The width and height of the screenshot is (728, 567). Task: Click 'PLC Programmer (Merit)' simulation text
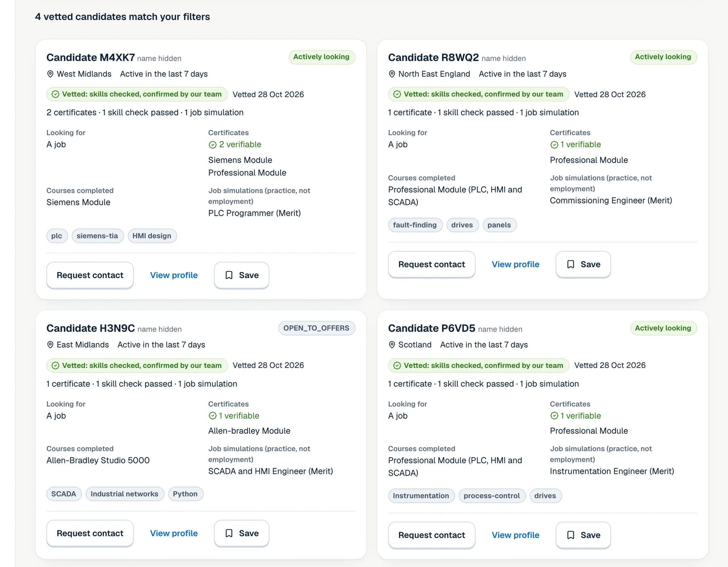click(254, 213)
